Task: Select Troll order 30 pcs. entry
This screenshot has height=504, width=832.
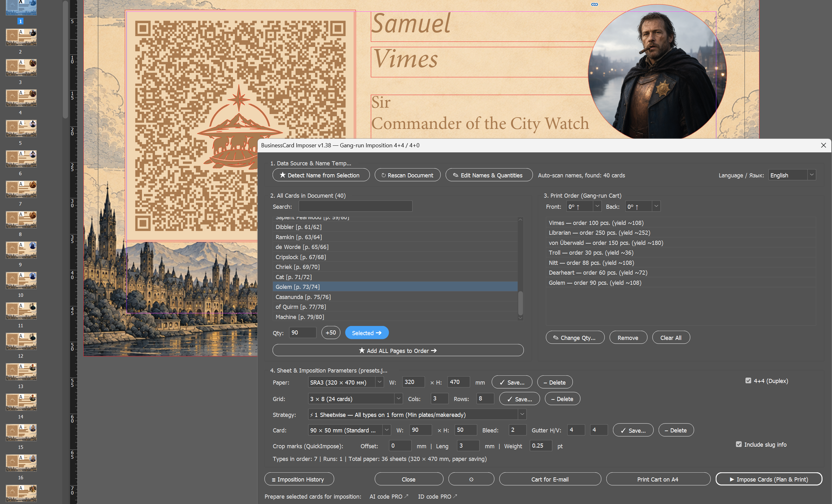Action: pos(681,252)
